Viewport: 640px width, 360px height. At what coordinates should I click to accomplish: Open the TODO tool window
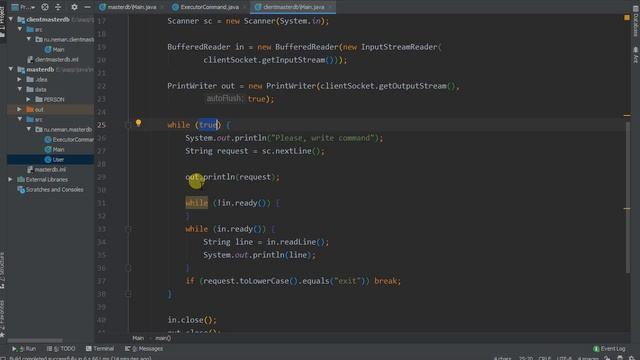(61, 349)
